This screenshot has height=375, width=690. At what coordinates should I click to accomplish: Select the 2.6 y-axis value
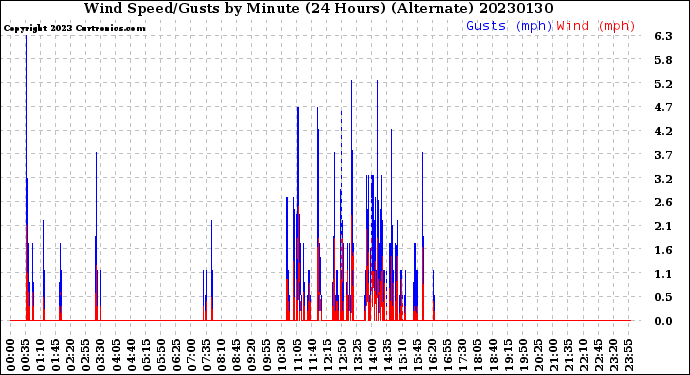pyautogui.click(x=663, y=202)
